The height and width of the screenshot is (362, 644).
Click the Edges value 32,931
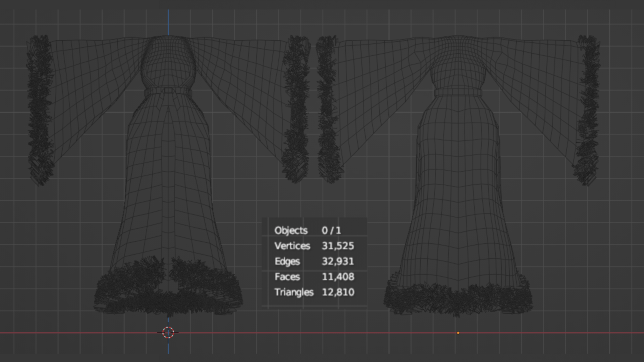pos(338,261)
